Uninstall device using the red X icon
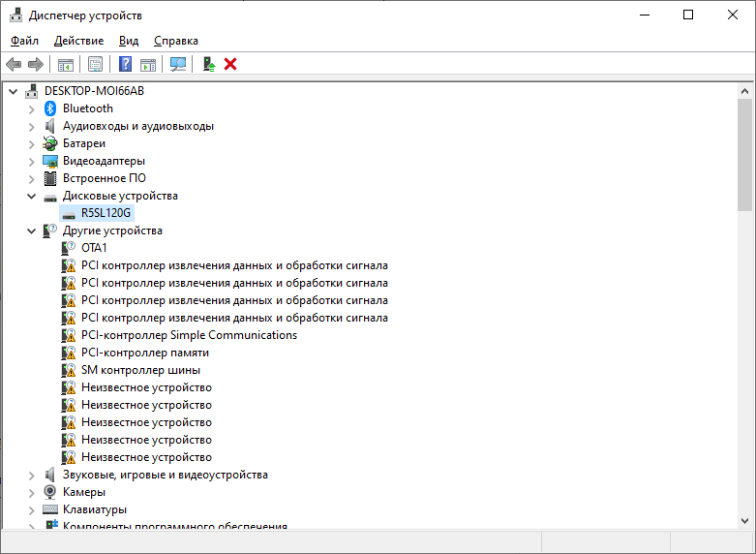The image size is (756, 554). pyautogui.click(x=230, y=64)
